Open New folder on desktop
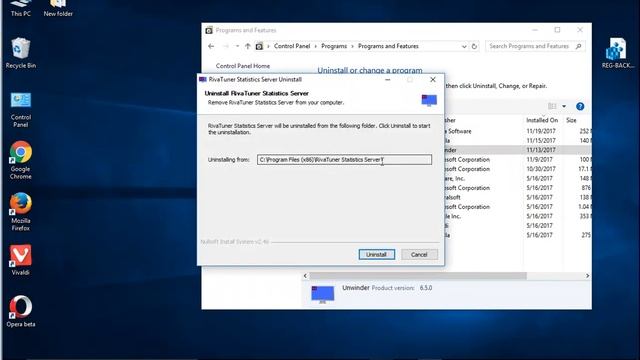Image resolution: width=640 pixels, height=360 pixels. (x=58, y=8)
